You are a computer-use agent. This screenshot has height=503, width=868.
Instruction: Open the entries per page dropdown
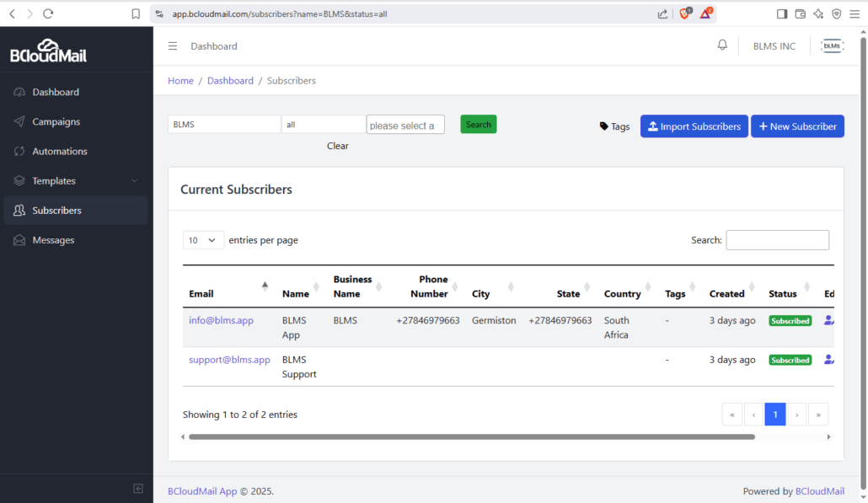203,240
